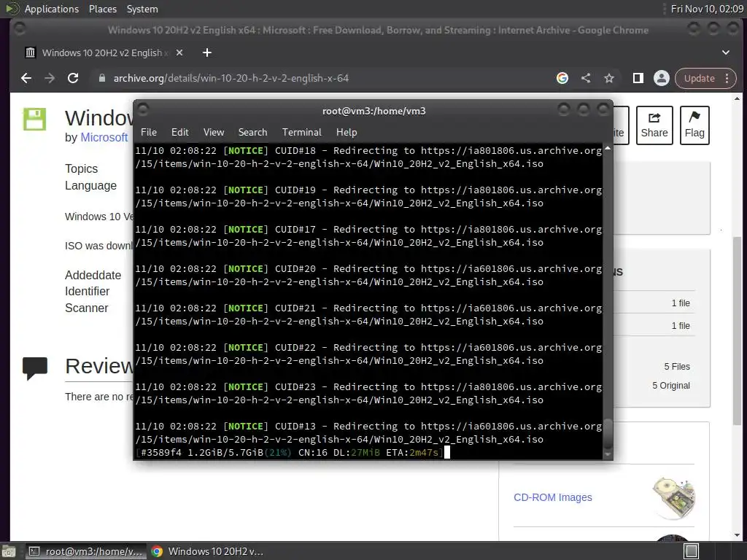Click the padlock site info icon
This screenshot has height=560, width=747.
(101, 78)
